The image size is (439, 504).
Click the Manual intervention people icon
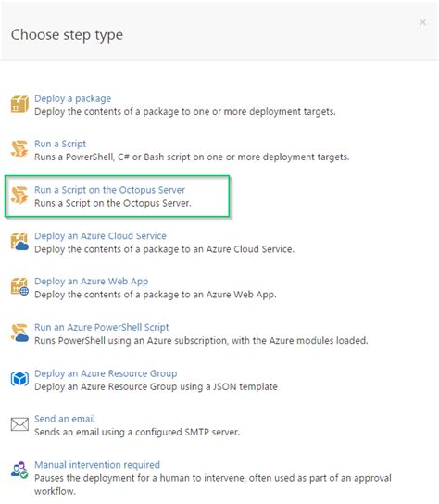point(19,470)
